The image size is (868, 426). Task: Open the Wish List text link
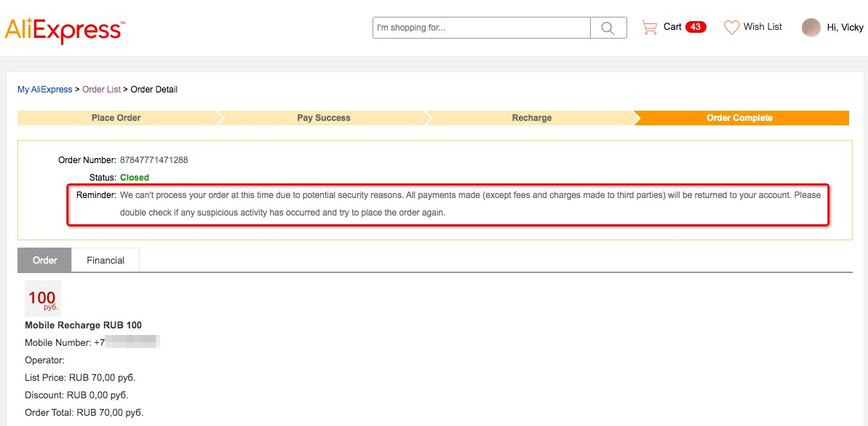click(x=763, y=27)
